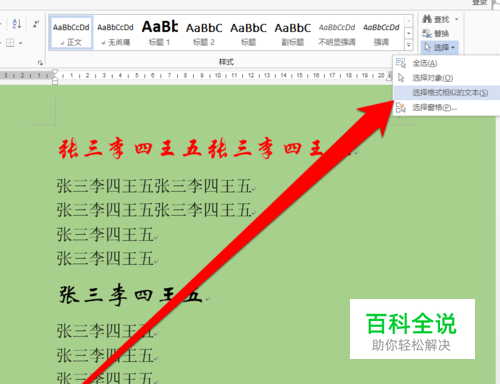Open the paragraph dialog launcher
500x384 pixels.
40,63
